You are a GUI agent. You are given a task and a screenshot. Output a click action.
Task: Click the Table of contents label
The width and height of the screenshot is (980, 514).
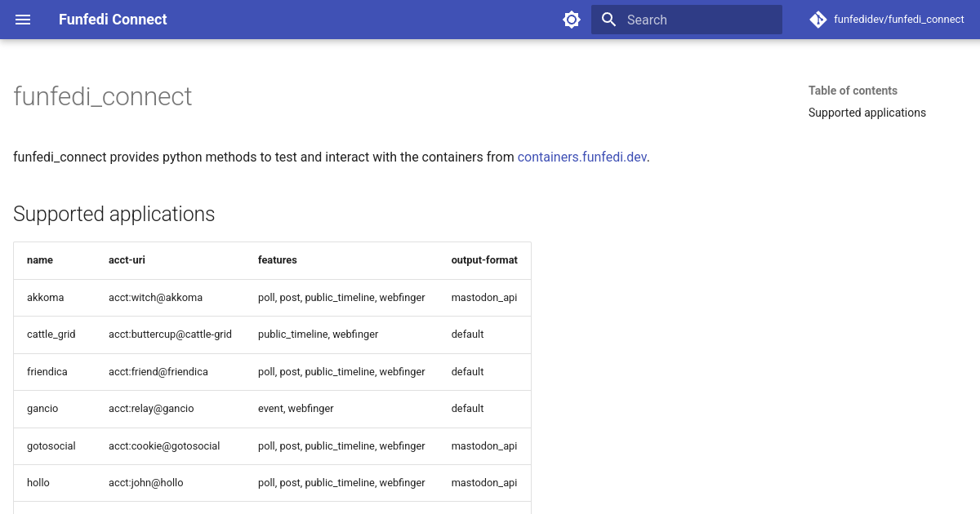(x=853, y=91)
